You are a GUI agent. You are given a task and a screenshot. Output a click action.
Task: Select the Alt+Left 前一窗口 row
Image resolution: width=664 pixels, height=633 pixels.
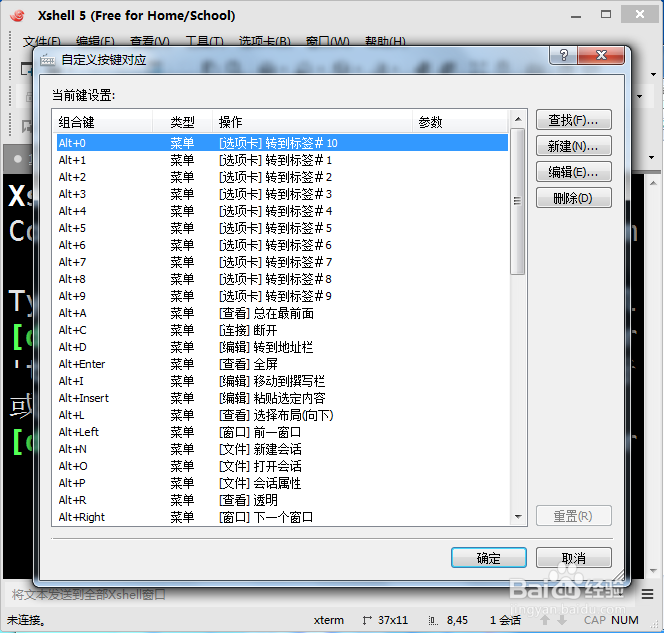(282, 432)
